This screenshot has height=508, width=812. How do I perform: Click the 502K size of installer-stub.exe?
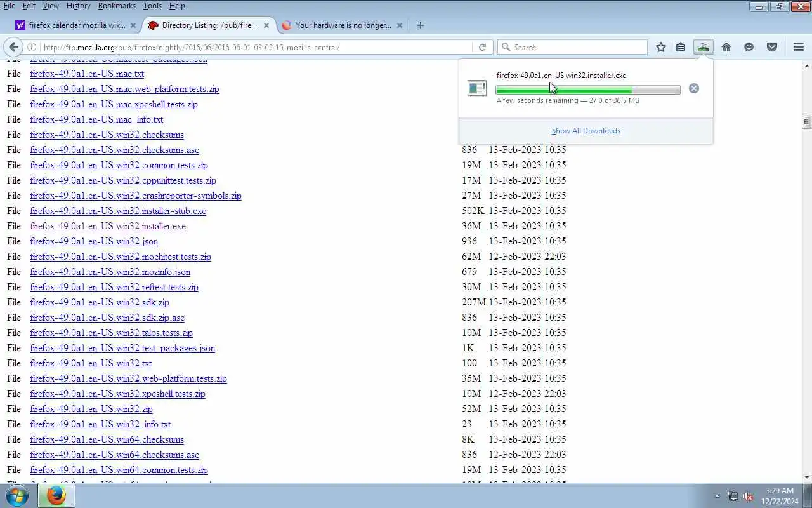pyautogui.click(x=473, y=211)
